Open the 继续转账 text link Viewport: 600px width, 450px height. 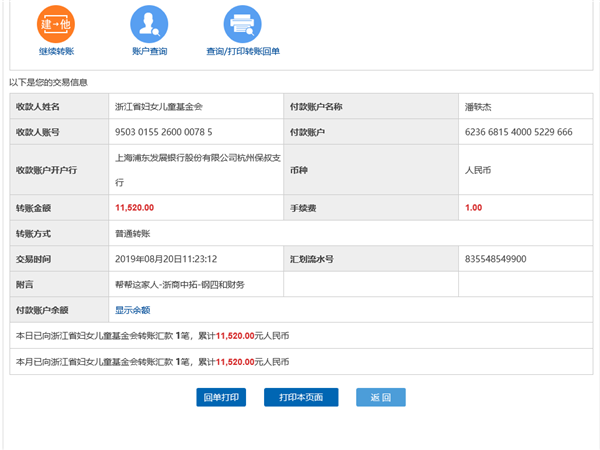56,51
